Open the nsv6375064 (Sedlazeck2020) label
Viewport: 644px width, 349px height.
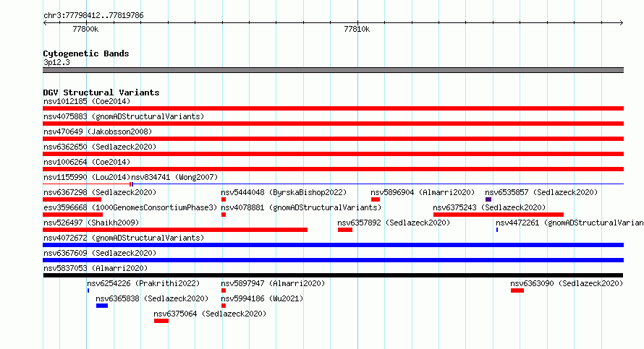coord(210,314)
